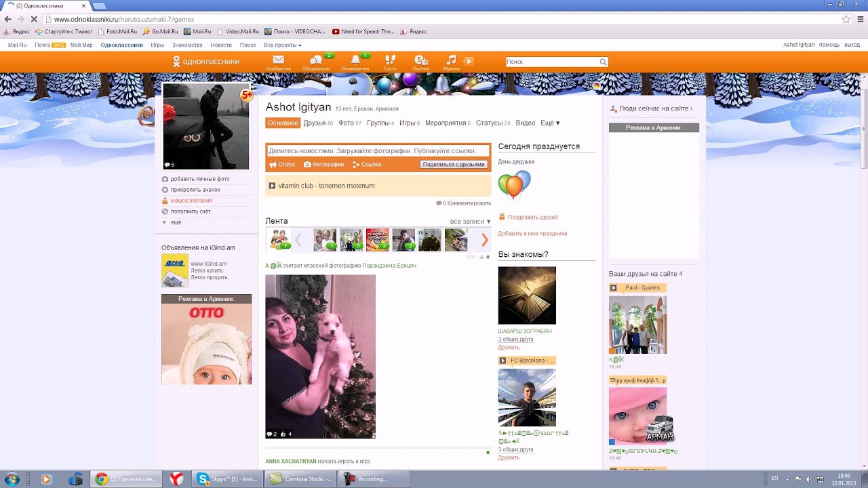The image size is (868, 488).
Task: Open the все записи feed filter
Action: (471, 222)
